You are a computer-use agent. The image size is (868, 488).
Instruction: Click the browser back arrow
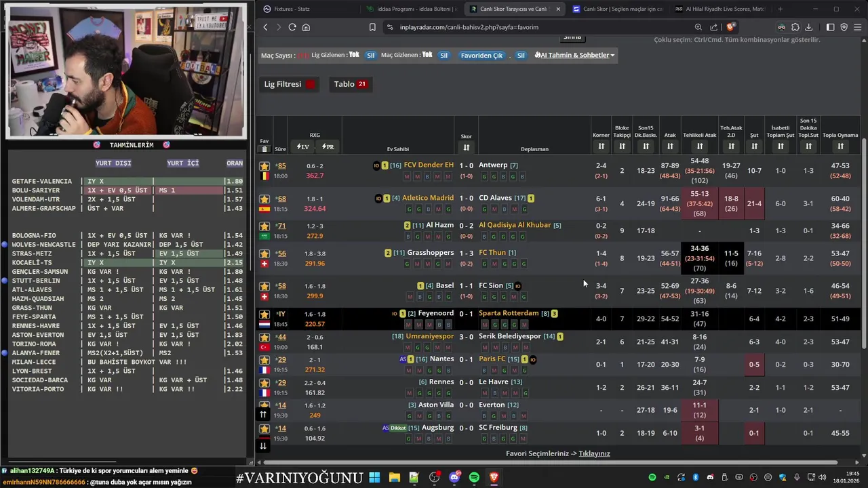[x=265, y=27]
